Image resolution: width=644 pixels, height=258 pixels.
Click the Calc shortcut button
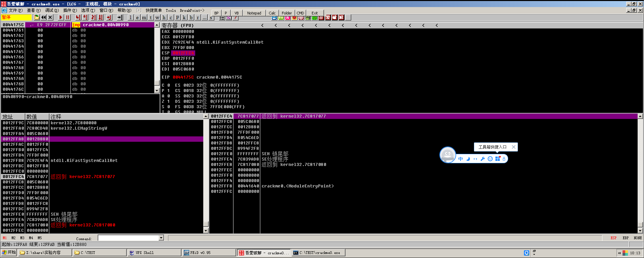point(272,13)
